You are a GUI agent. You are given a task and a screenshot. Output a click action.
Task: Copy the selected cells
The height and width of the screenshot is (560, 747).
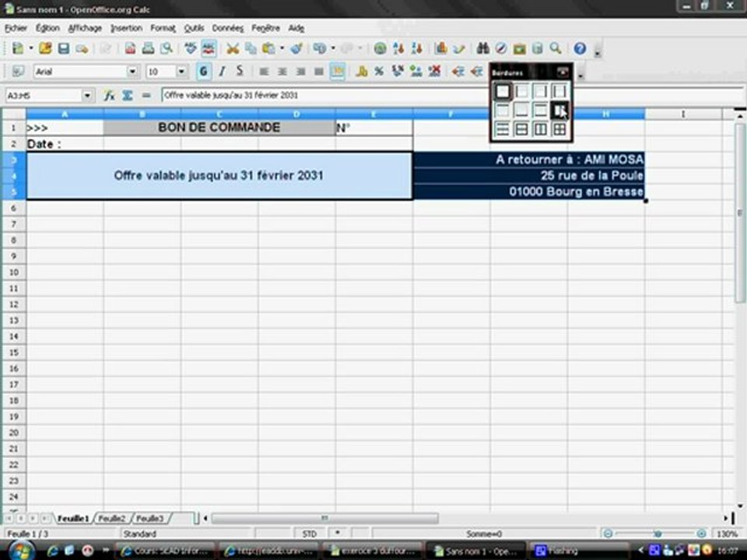pos(251,48)
